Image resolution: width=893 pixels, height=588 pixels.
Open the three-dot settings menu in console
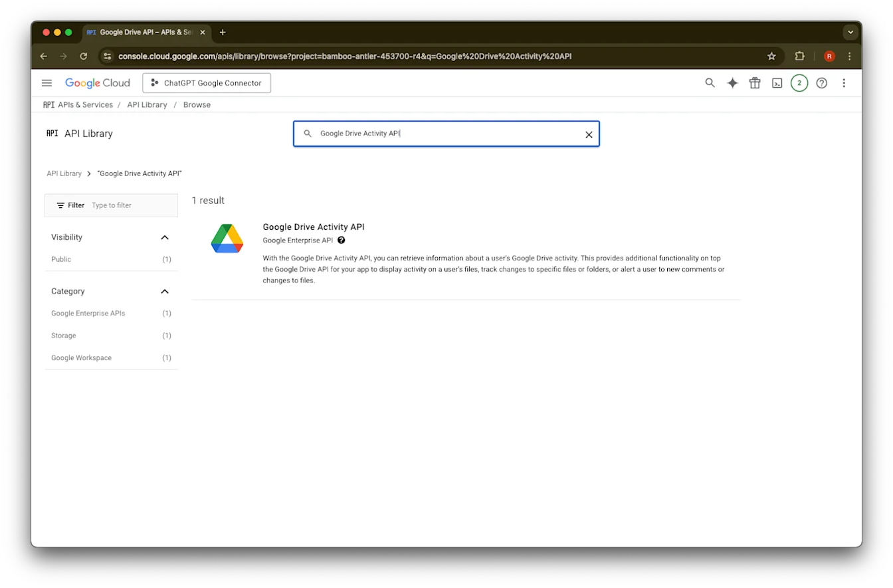[x=844, y=83]
